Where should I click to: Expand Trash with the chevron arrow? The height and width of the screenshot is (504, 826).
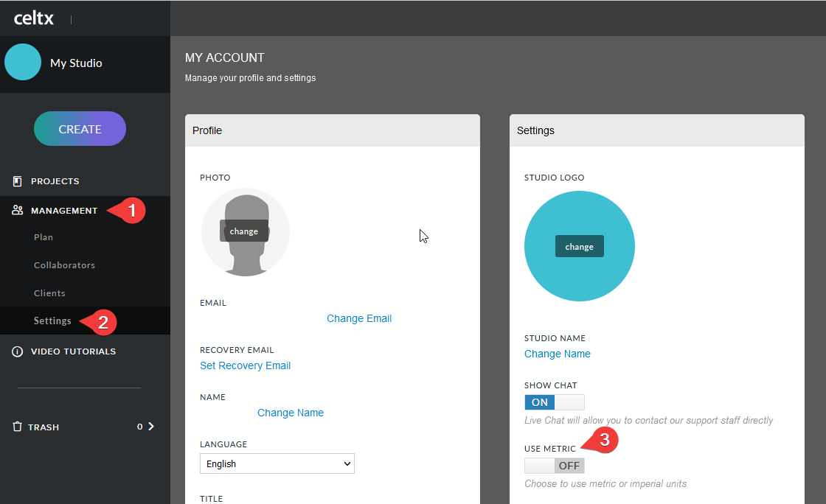pos(151,426)
